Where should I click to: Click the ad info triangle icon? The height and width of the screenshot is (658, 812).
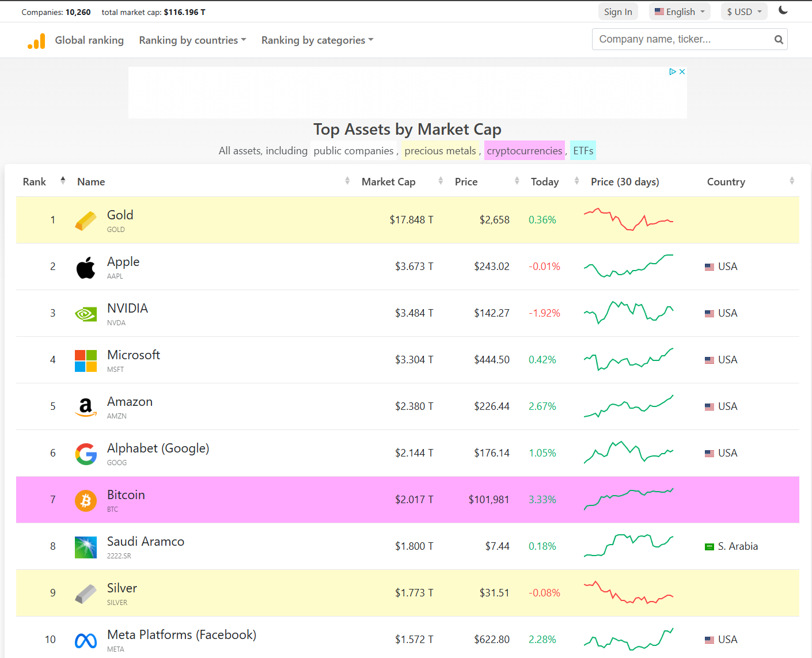coord(672,72)
